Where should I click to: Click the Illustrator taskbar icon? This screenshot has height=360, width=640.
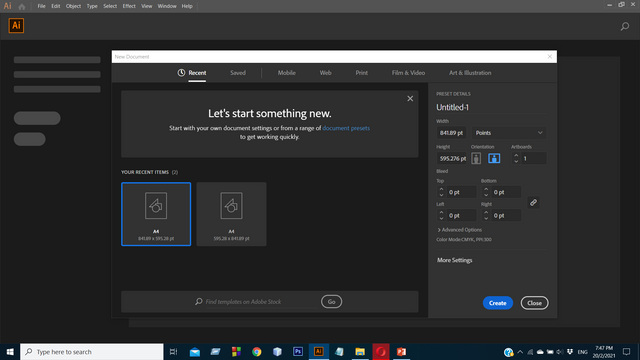tap(319, 351)
